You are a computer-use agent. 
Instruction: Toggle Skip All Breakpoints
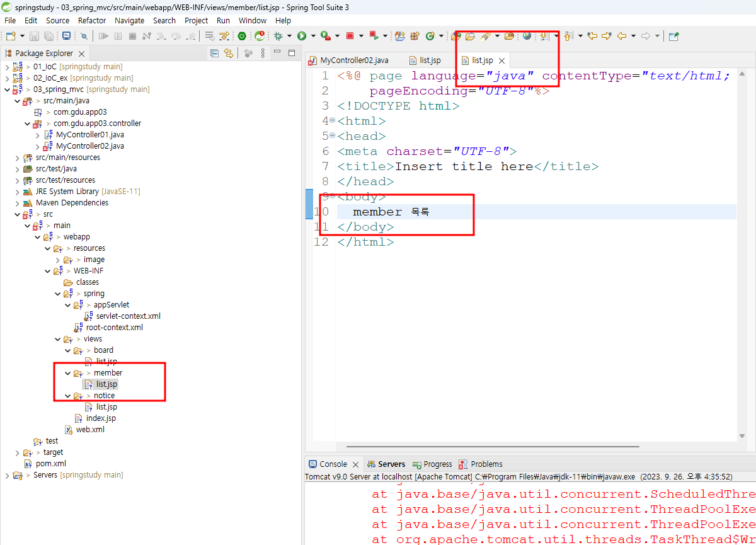84,36
